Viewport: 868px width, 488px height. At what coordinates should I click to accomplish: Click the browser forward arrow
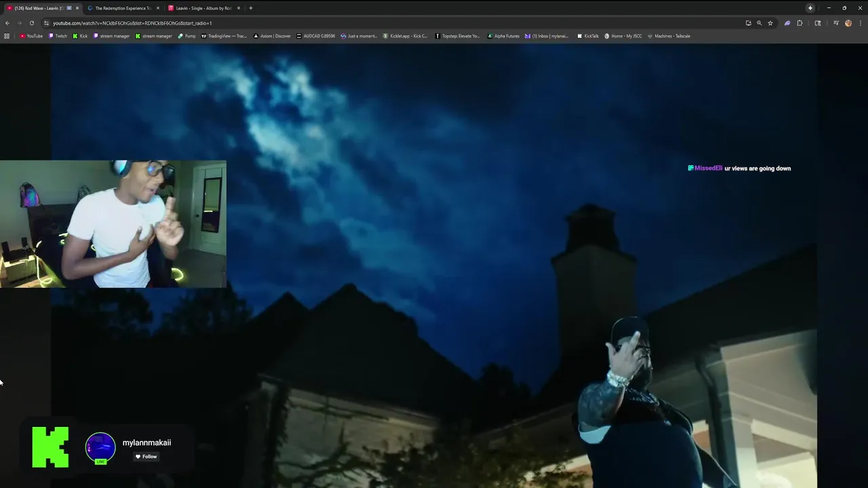pyautogui.click(x=19, y=23)
